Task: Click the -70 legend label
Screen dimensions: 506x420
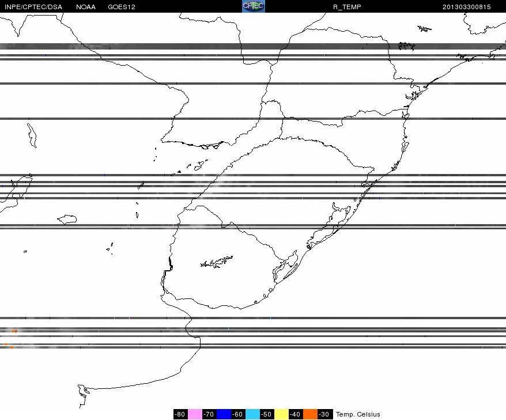Action: pos(209,414)
